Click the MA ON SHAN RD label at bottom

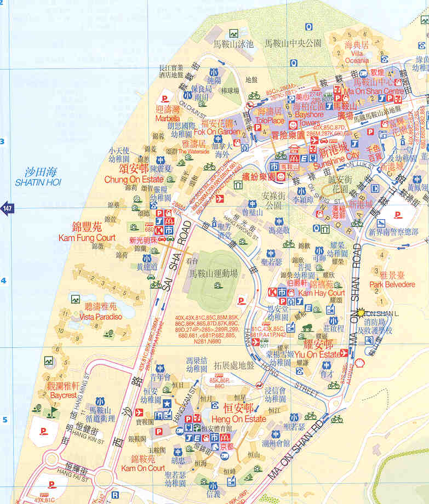point(296,450)
